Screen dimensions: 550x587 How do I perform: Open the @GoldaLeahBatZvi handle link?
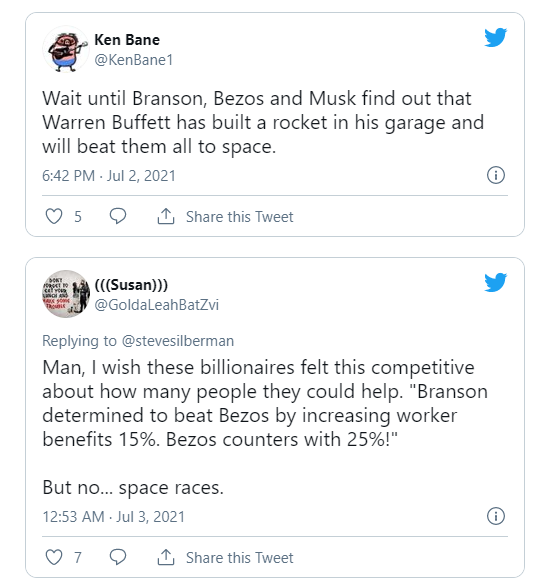point(157,305)
